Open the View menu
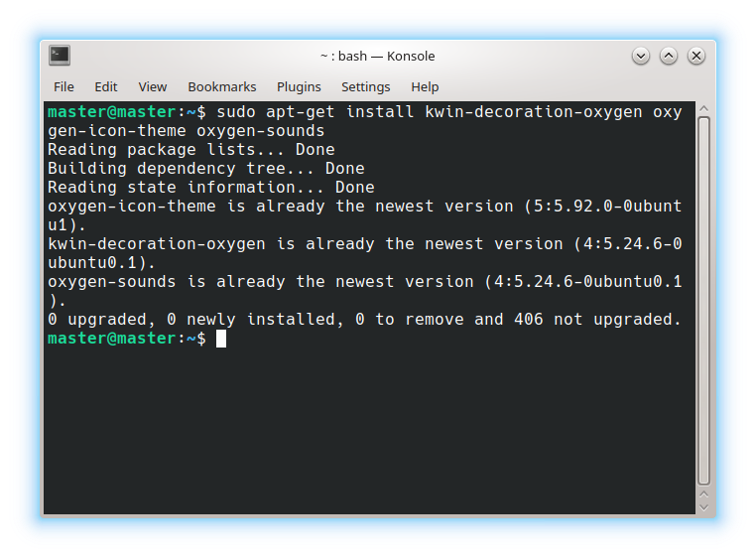The image size is (756, 558). click(x=153, y=87)
